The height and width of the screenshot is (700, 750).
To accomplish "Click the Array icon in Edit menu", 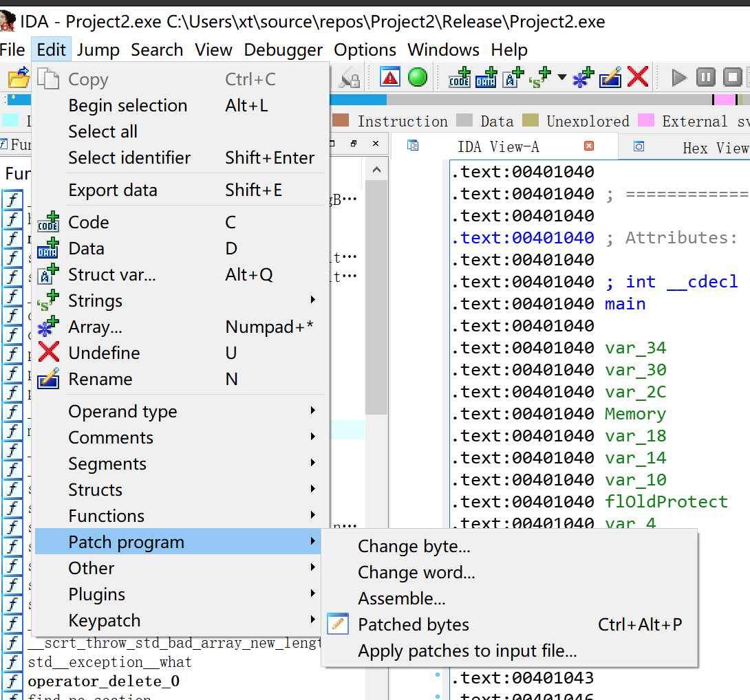I will point(48,327).
